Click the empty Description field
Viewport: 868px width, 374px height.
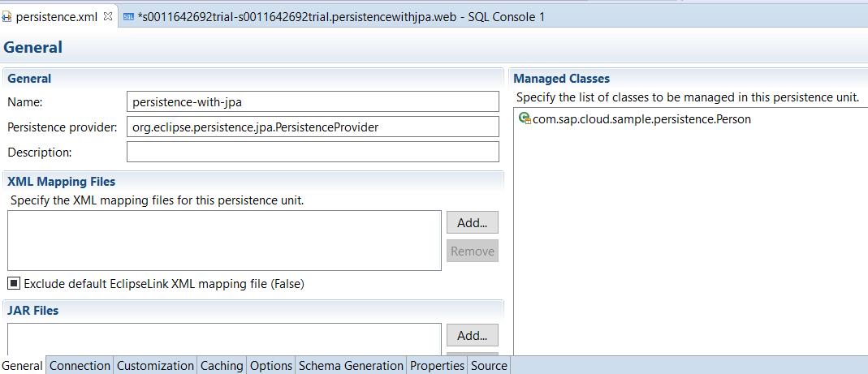click(313, 152)
